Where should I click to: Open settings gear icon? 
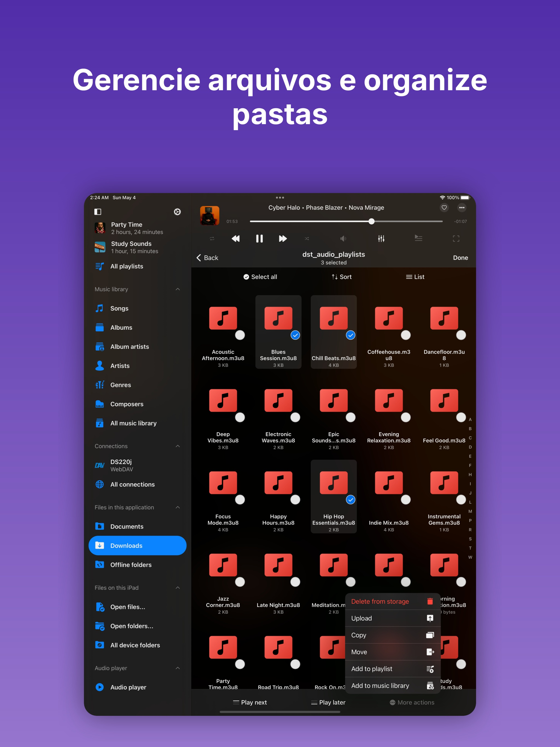click(177, 212)
